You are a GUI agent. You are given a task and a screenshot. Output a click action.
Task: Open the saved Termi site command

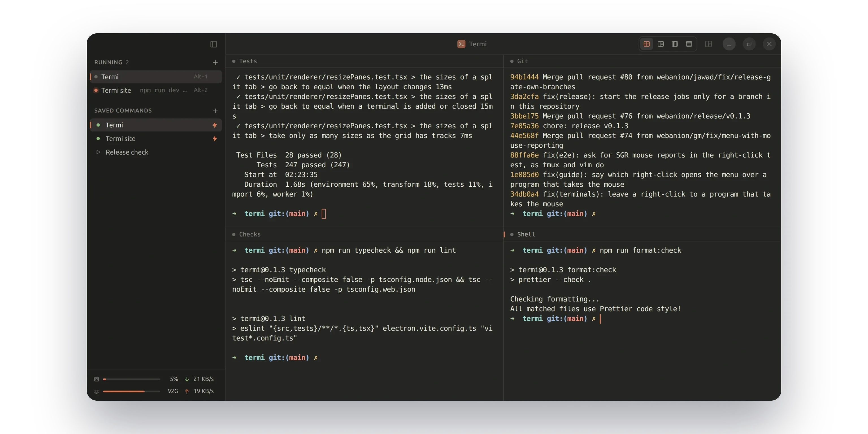tap(156, 138)
